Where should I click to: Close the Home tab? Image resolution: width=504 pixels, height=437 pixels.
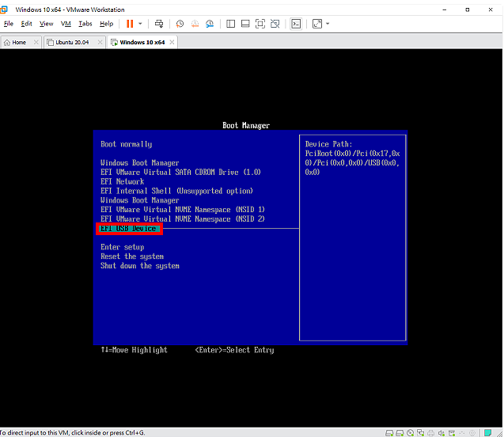pyautogui.click(x=36, y=42)
